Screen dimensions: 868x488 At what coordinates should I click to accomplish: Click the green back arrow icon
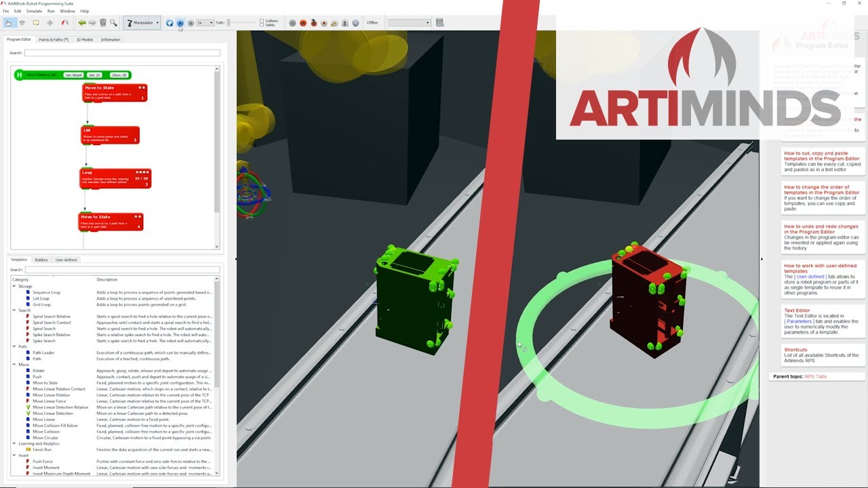[82, 22]
